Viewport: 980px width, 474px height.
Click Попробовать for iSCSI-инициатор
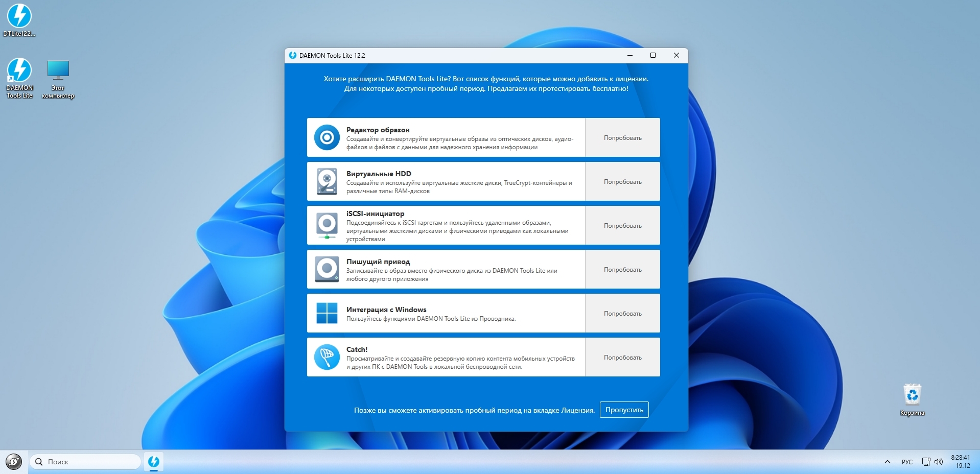(x=622, y=226)
